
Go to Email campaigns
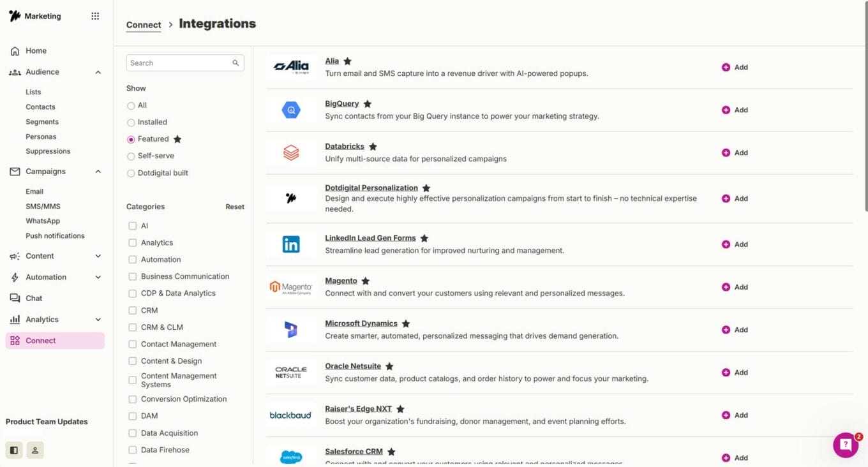coord(34,191)
